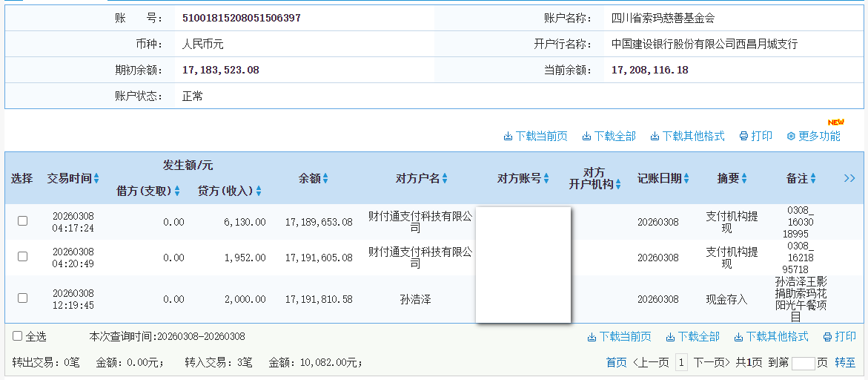Select the 6,130.00 transaction checkbox
The height and width of the screenshot is (380, 868).
click(x=23, y=221)
